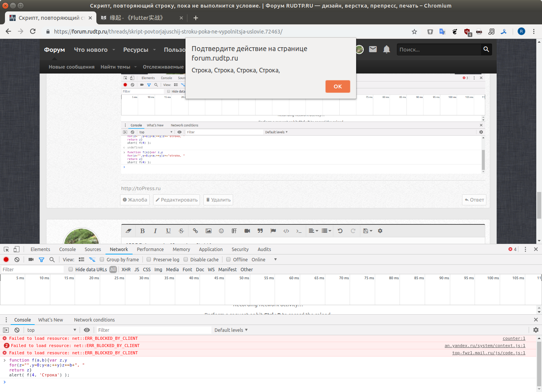Enable the Preserve log checkbox
Screen dimensions: 542x392
149,259
